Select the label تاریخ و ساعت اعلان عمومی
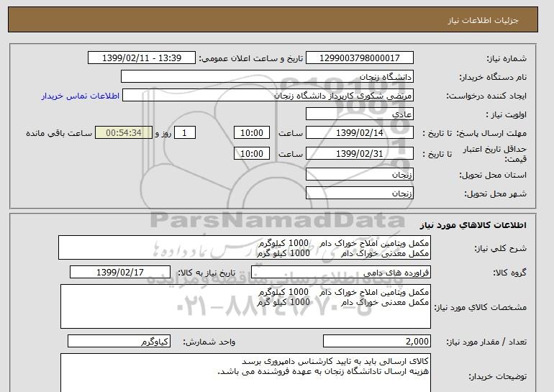The height and width of the screenshot is (392, 554). (251, 58)
